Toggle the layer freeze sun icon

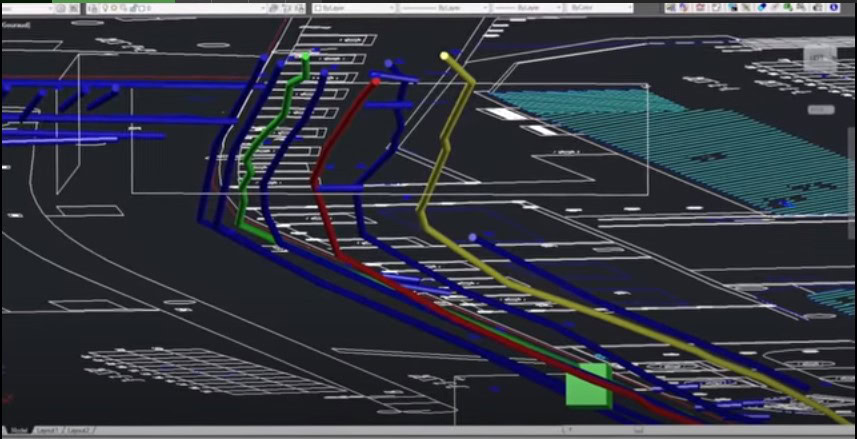pos(113,8)
